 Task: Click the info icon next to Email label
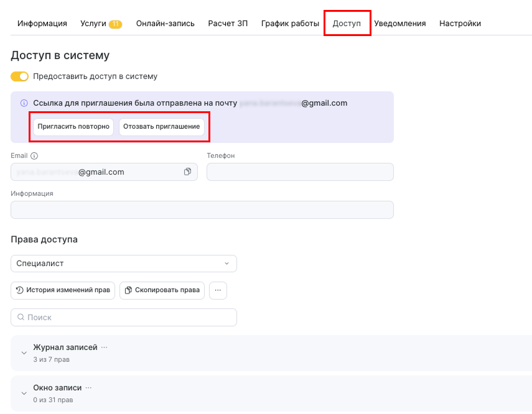click(x=34, y=156)
